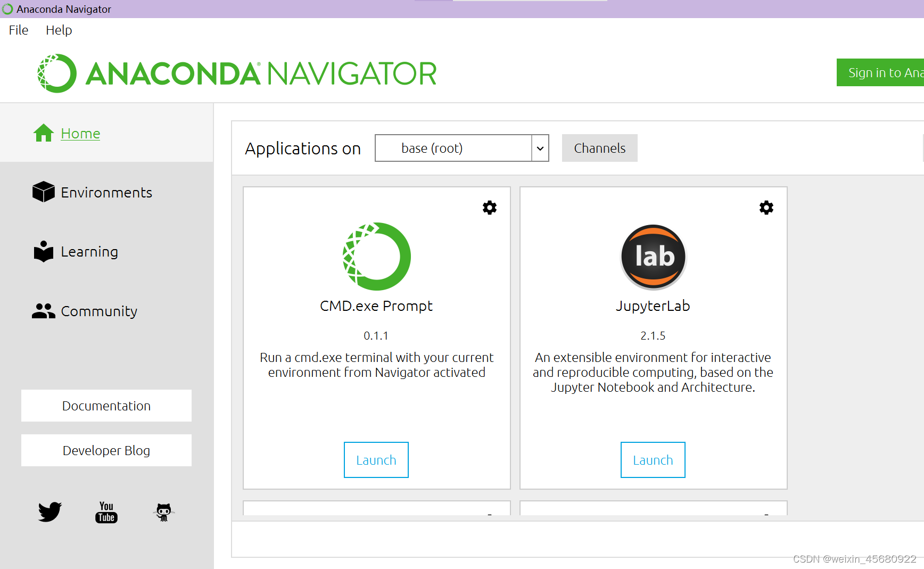Click the JupyterLab version 2.1.5
Viewport: 924px width, 569px height.
coord(653,336)
